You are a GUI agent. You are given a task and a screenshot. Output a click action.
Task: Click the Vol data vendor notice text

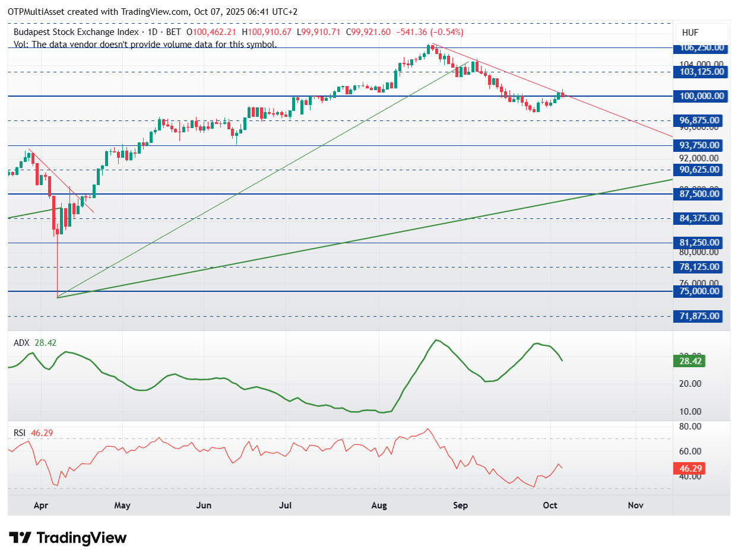[x=145, y=44]
